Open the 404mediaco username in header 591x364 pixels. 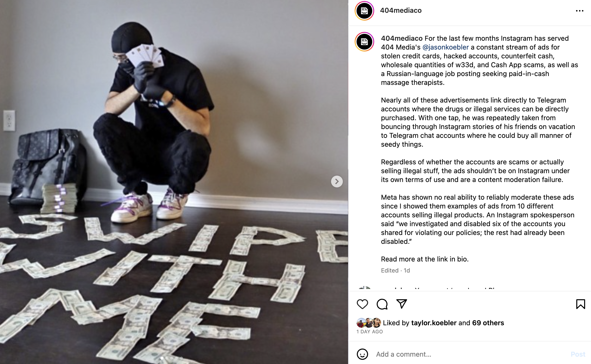tap(401, 11)
